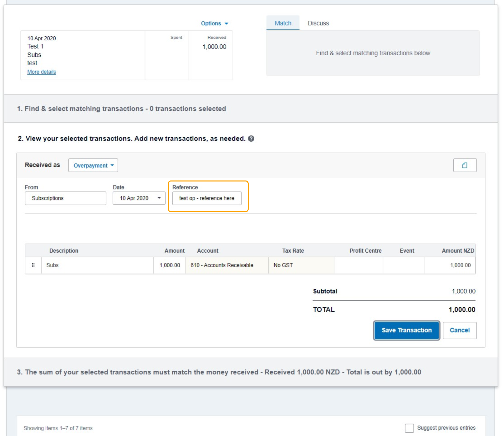Click the No GST tax rate cell

point(301,265)
